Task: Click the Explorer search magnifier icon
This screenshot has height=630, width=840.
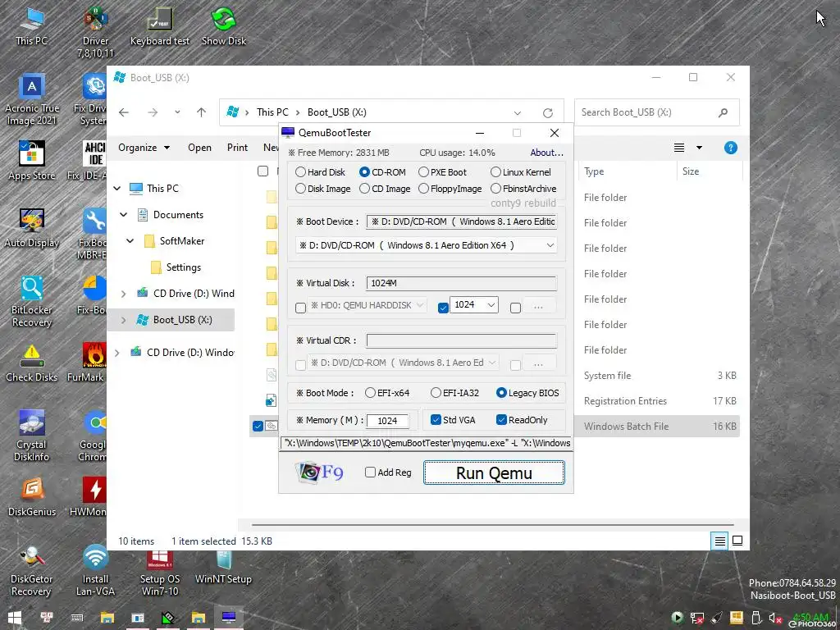Action: (x=724, y=112)
